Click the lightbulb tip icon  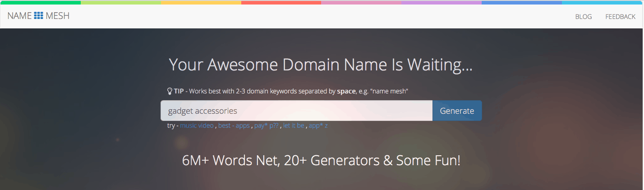click(x=170, y=91)
